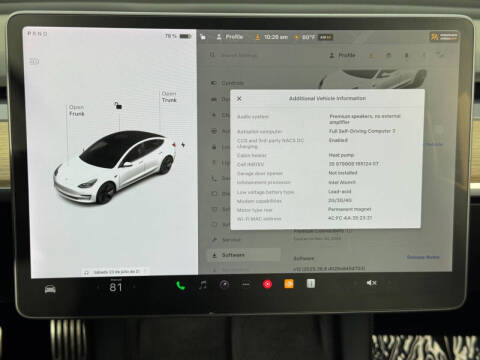Tap the PRND gear indicator

click(37, 34)
